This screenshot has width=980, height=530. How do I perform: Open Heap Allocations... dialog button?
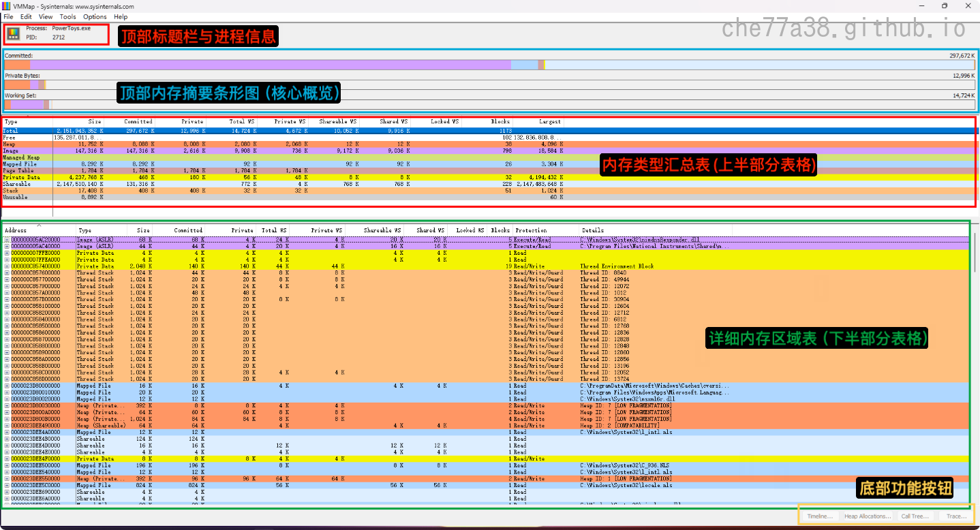[868, 516]
